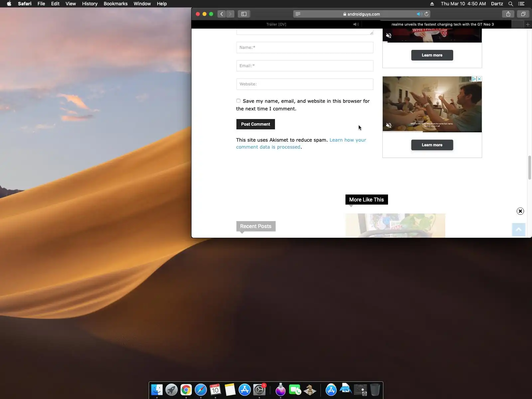Open the History menu
This screenshot has height=399, width=532.
point(90,4)
